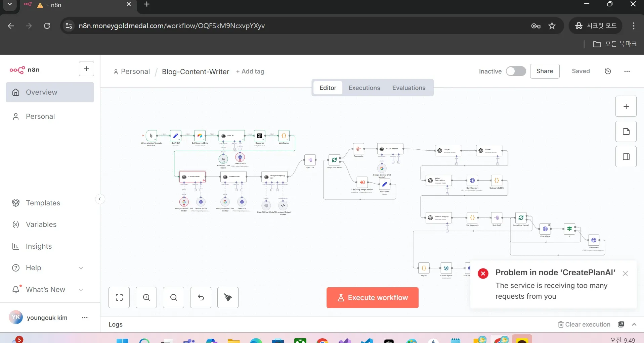Screen dimensions: 644x343
Task: Open Personal in the sidebar
Action: pyautogui.click(x=50, y=116)
